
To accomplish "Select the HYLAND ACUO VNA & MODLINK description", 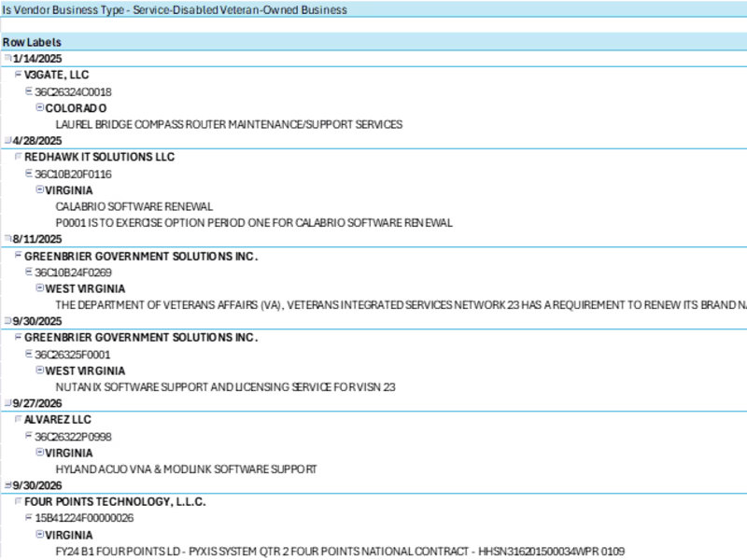I will coord(186,469).
